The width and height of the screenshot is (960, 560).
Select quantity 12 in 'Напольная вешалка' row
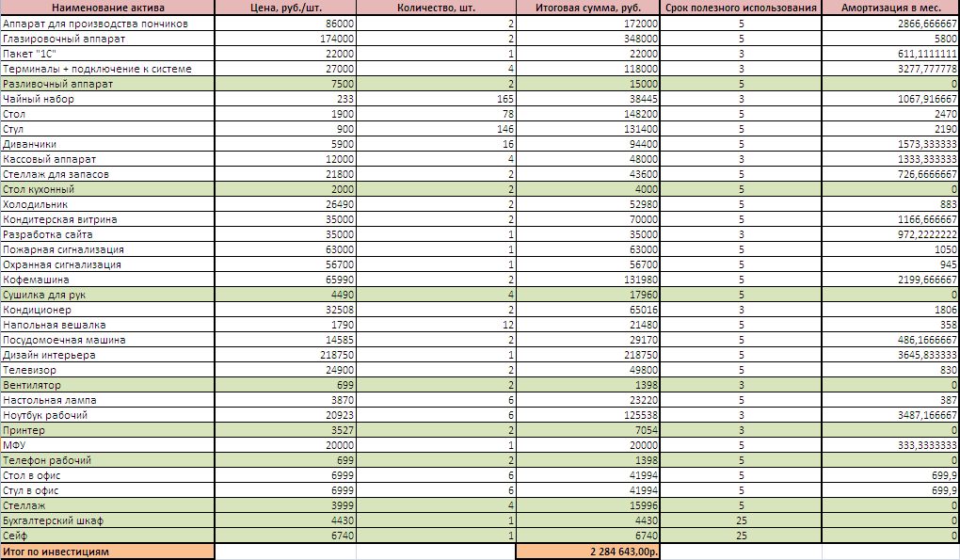436,325
